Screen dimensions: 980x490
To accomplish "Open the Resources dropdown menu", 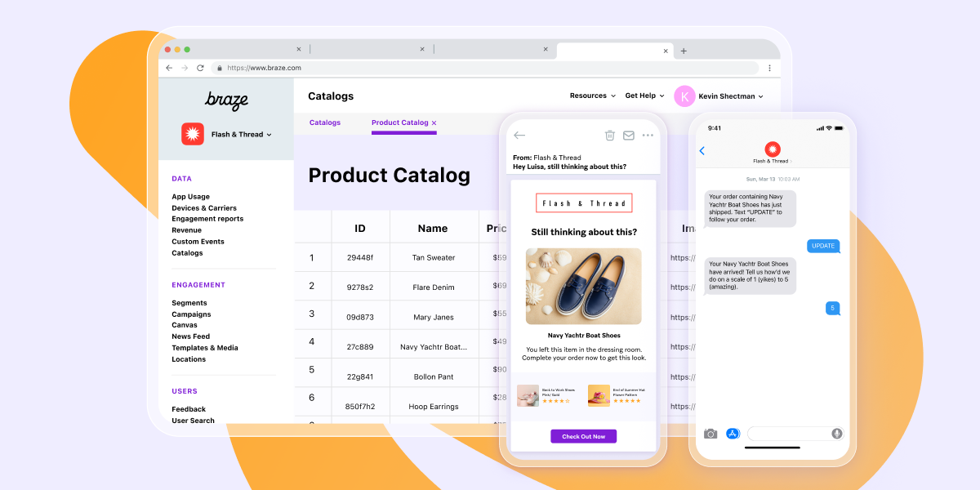I will 593,96.
